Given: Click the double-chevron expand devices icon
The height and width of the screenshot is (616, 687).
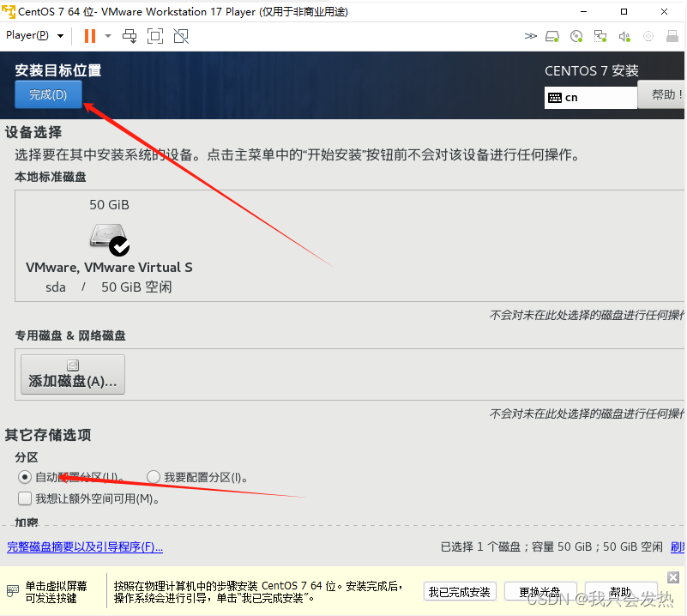Looking at the screenshot, I should point(531,36).
